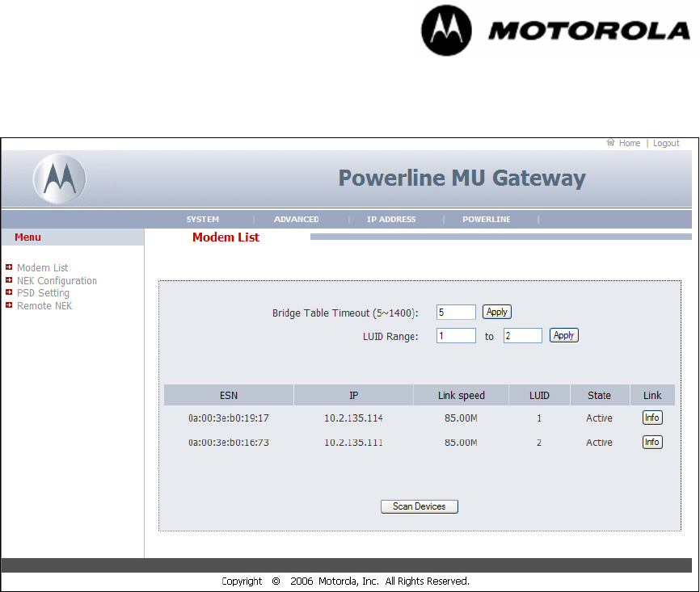700x592 pixels.
Task: Click the Scan Devices button
Action: 420,506
